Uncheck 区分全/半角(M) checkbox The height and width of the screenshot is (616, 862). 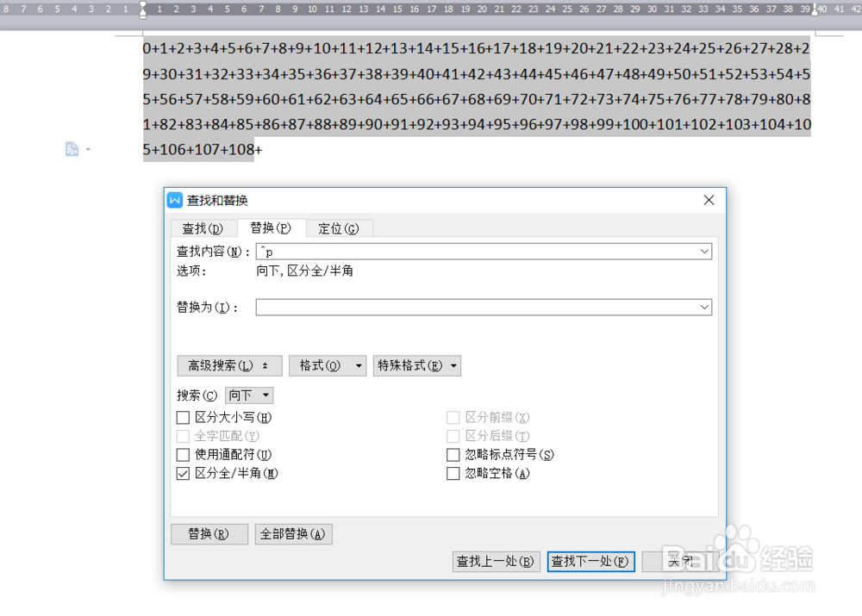(183, 474)
